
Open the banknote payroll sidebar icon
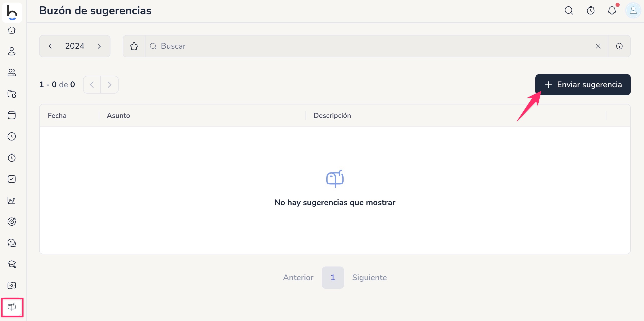pyautogui.click(x=12, y=286)
